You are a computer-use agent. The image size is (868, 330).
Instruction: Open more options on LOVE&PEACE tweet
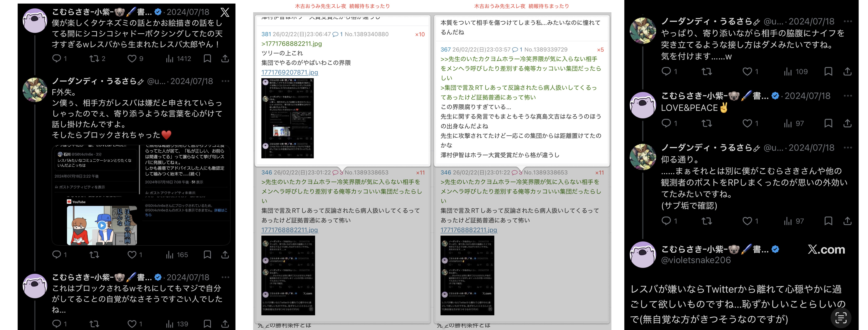[x=848, y=96]
